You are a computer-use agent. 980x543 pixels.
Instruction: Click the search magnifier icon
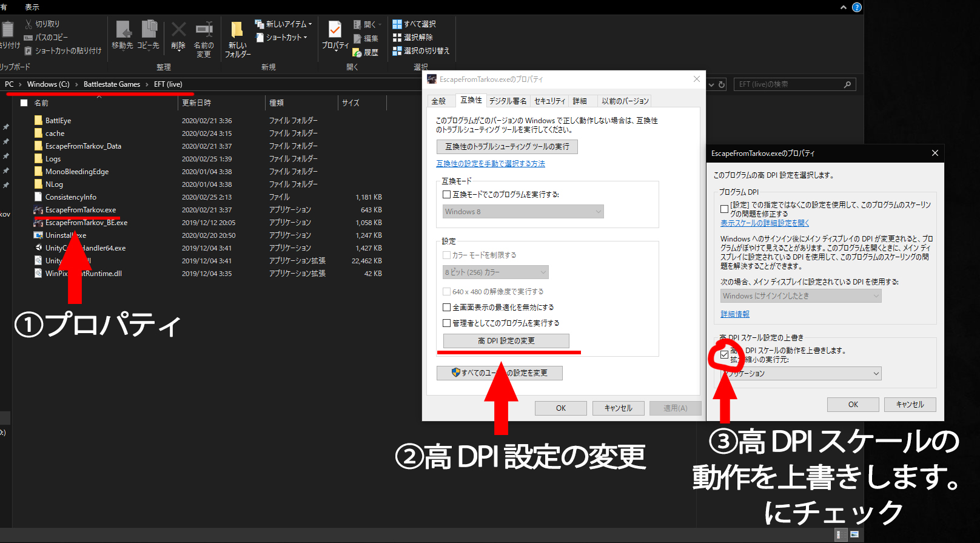(847, 84)
